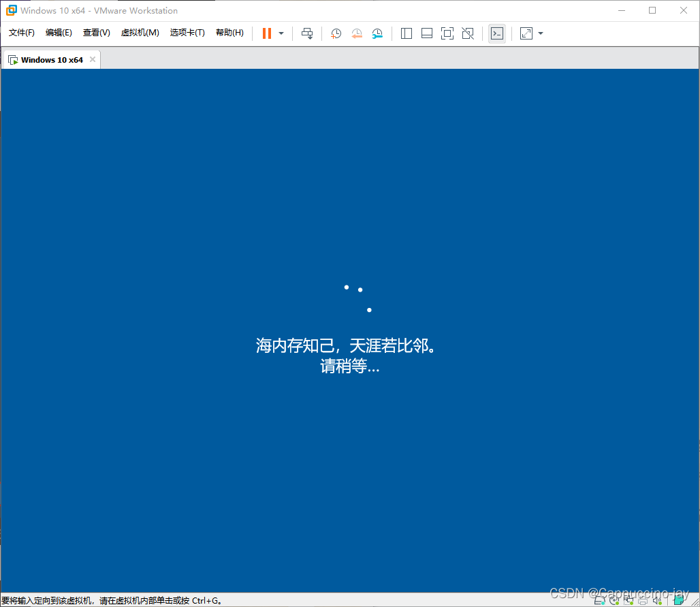Toggle the library panel visibility
Screen dimensions: 700x607
[x=407, y=33]
